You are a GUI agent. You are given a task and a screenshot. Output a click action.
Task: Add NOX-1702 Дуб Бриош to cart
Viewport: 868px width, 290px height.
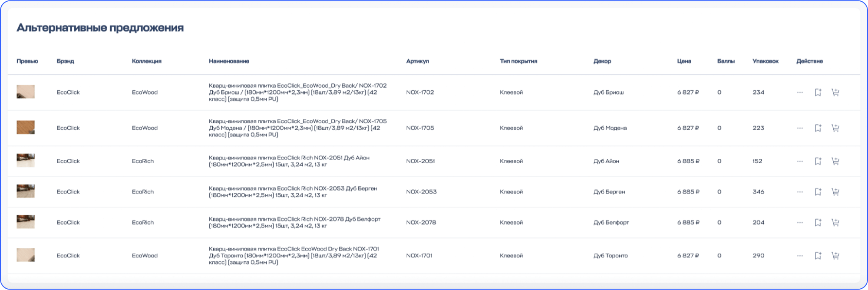[x=835, y=92]
